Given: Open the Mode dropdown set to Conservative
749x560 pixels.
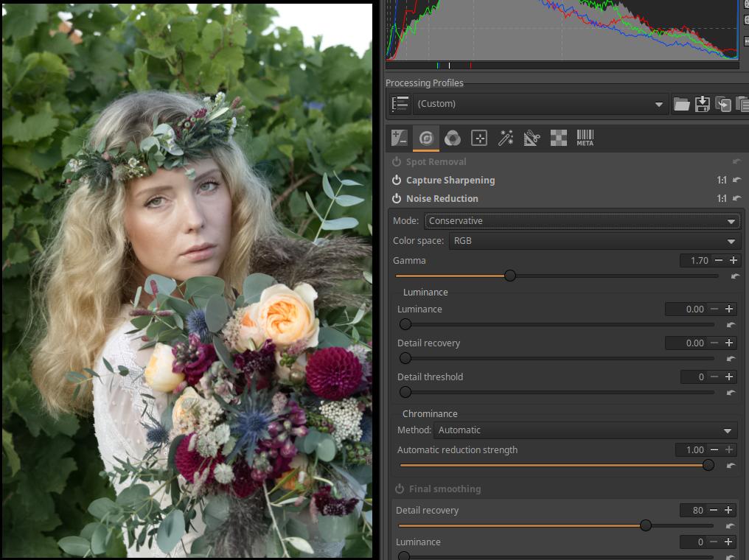Looking at the screenshot, I should pyautogui.click(x=582, y=221).
